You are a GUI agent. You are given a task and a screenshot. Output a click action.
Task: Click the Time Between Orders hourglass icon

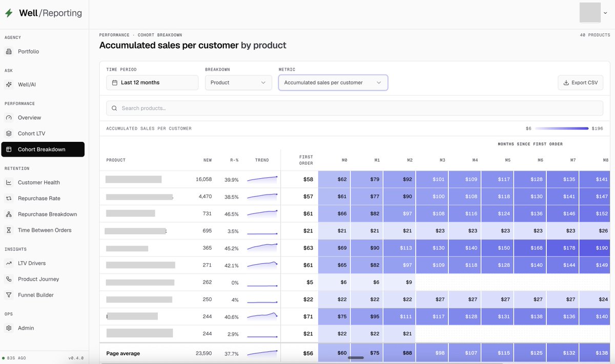pyautogui.click(x=8, y=230)
